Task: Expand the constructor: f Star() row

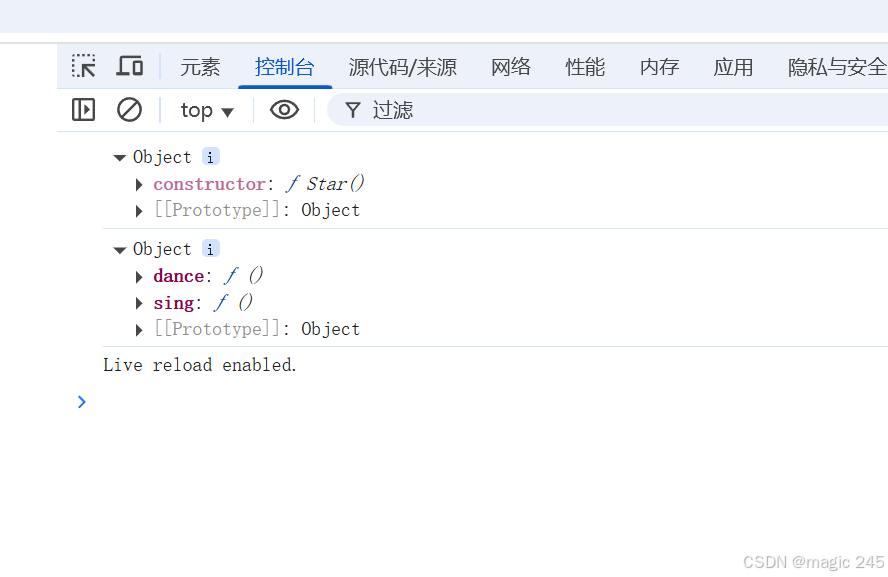Action: click(x=139, y=185)
